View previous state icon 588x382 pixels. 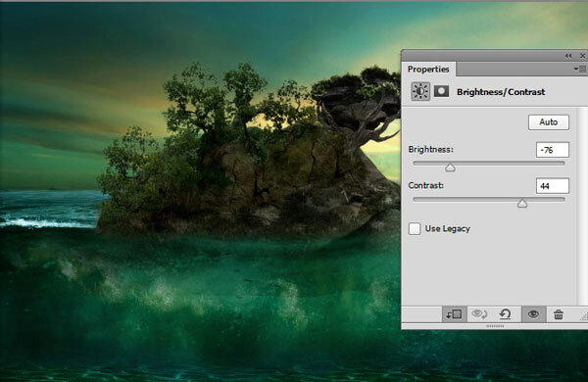pyautogui.click(x=479, y=314)
